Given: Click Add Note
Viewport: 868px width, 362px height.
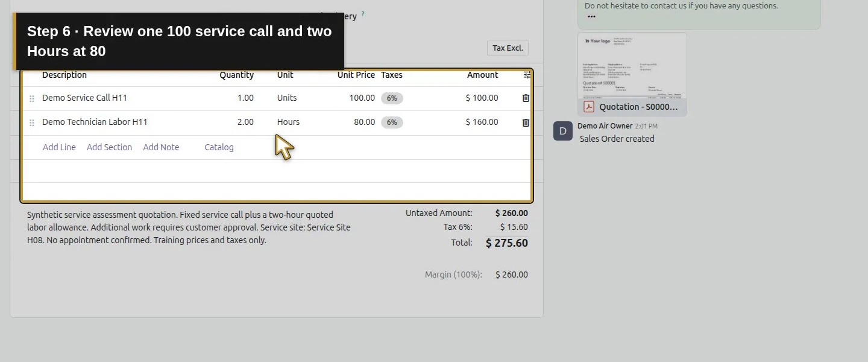Looking at the screenshot, I should [x=161, y=147].
